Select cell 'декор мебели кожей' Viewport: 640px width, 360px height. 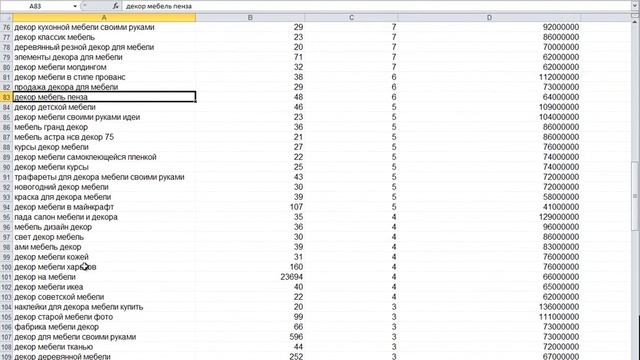tap(104, 257)
